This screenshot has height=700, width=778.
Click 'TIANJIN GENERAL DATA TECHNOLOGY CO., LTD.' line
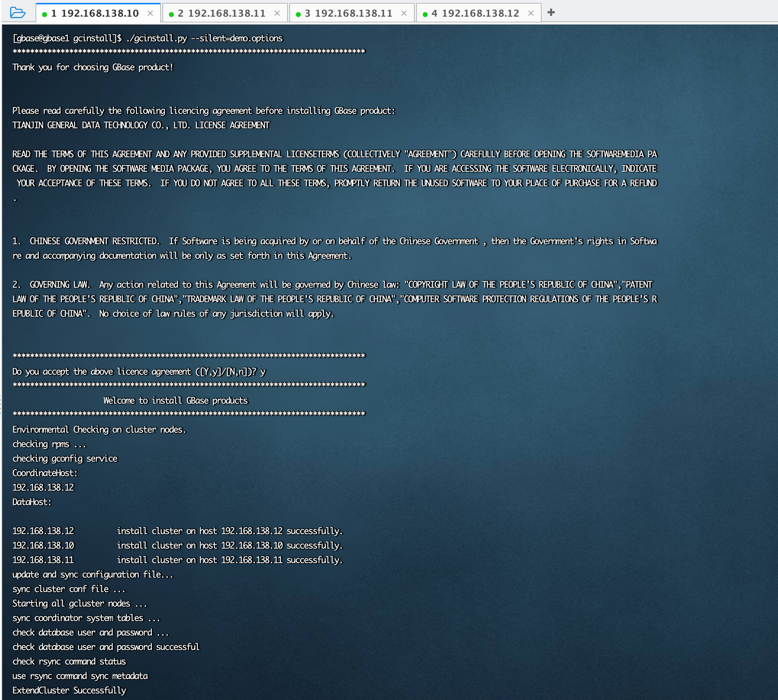(141, 125)
